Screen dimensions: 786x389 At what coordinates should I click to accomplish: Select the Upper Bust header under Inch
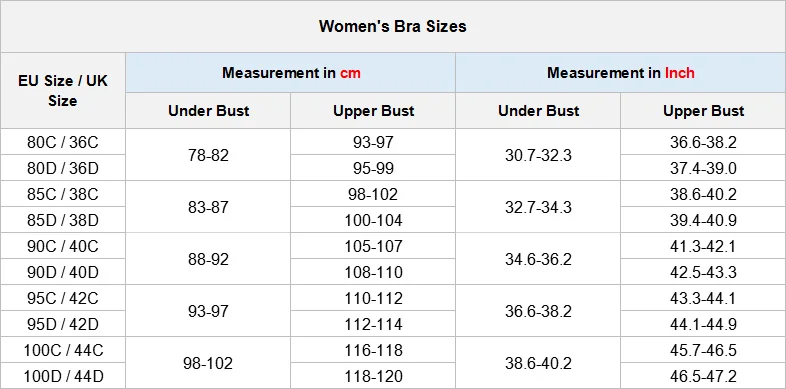[x=703, y=111]
